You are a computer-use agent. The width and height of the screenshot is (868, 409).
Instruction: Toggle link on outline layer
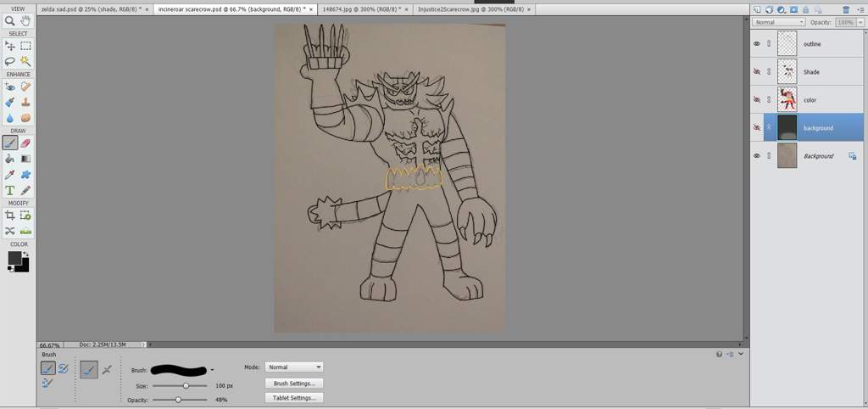click(x=769, y=44)
